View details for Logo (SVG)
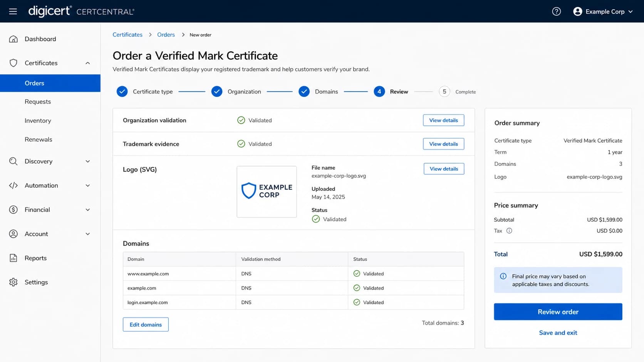The height and width of the screenshot is (362, 644). coord(444,168)
